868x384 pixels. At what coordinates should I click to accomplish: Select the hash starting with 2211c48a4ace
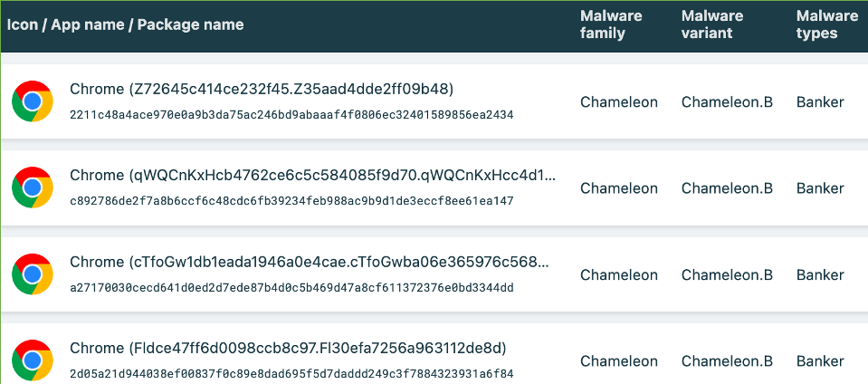(x=291, y=115)
